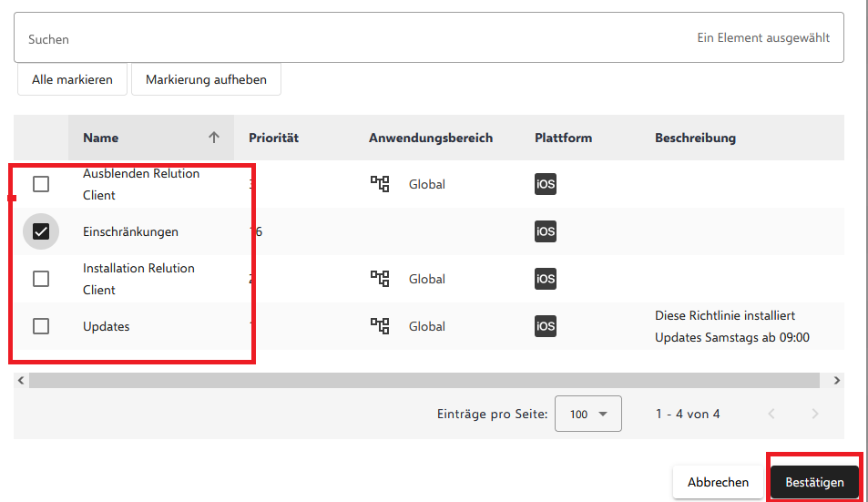This screenshot has height=502, width=868.
Task: Click the Markierung aufheben button
Action: pyautogui.click(x=206, y=79)
